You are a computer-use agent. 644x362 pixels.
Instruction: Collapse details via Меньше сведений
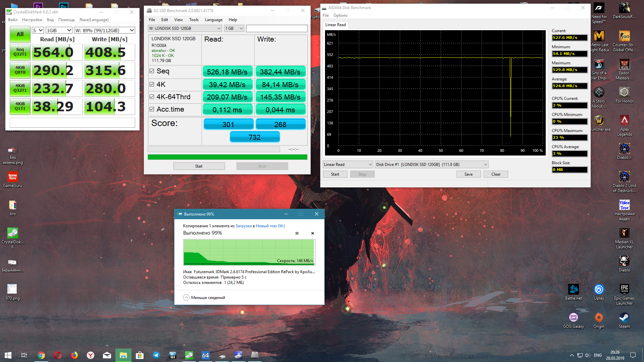coord(204,298)
